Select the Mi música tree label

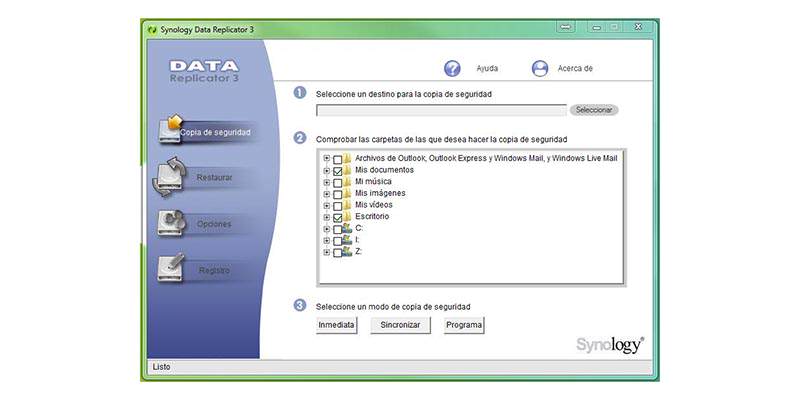(x=373, y=182)
